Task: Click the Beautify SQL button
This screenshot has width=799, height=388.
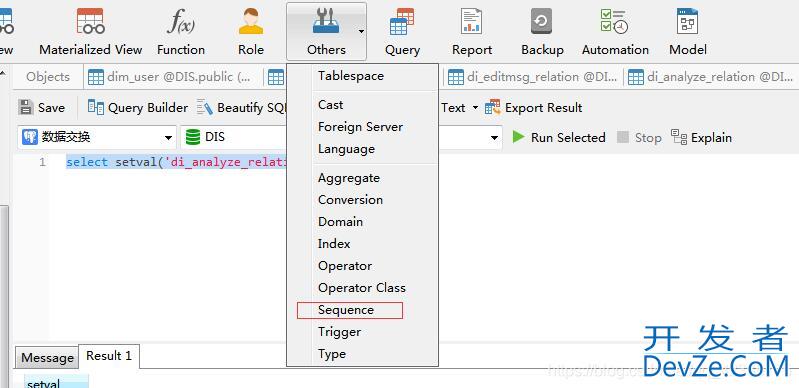Action: 243,108
